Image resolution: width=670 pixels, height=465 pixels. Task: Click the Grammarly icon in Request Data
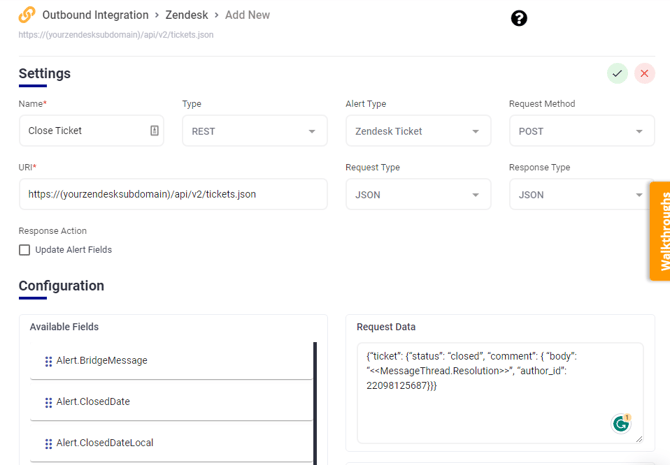click(x=622, y=423)
